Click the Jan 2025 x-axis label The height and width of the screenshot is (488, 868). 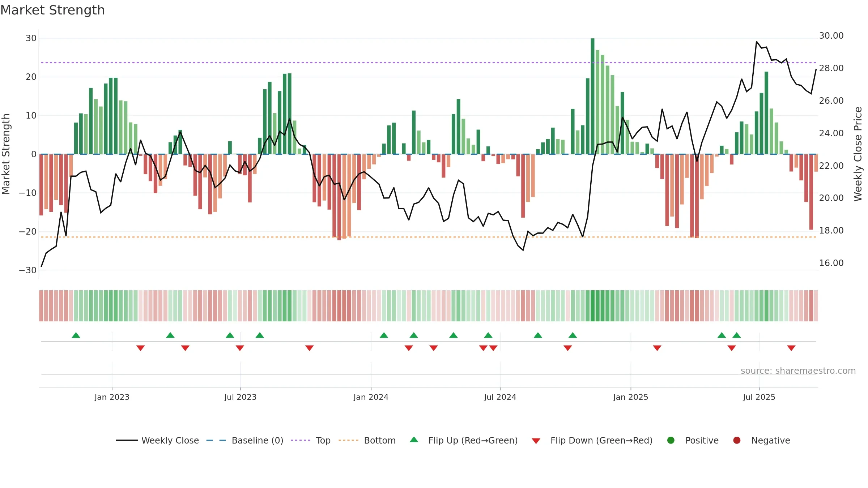click(x=631, y=397)
